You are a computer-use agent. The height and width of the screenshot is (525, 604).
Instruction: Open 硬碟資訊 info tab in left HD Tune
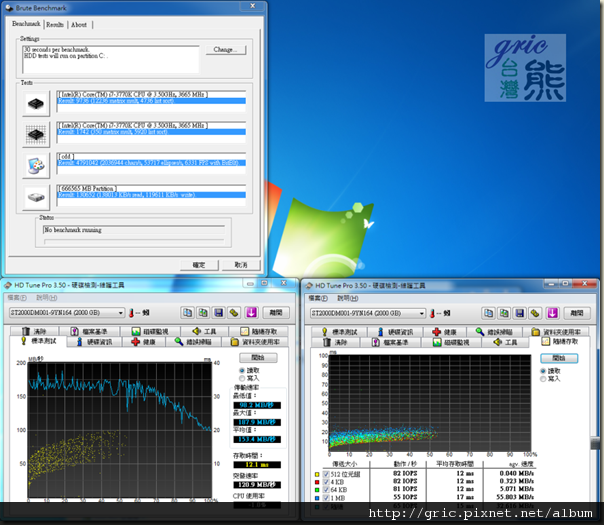[x=94, y=342]
